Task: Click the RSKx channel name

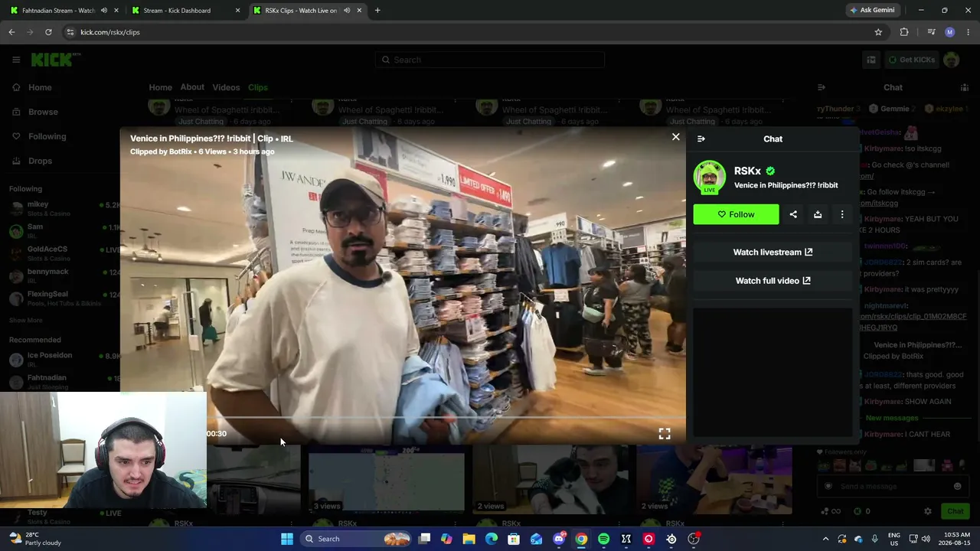Action: 747,171
